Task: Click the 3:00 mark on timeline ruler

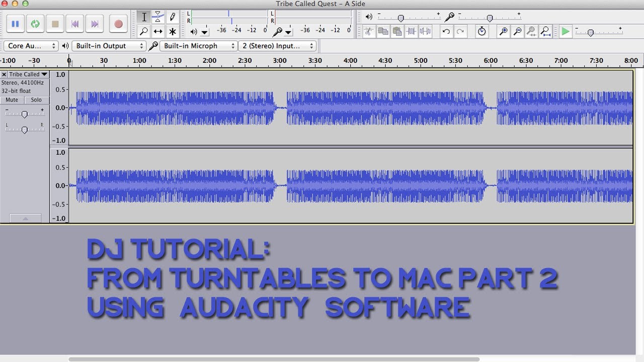Action: (x=280, y=60)
